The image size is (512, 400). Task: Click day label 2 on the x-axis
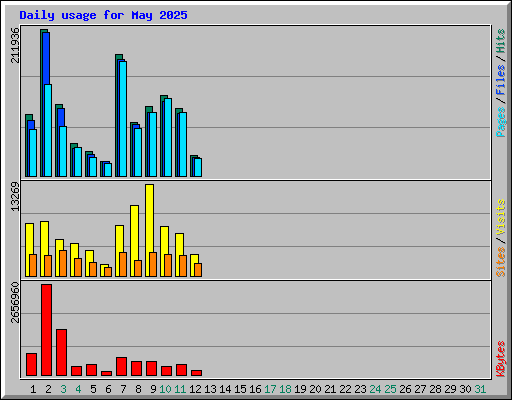48,389
